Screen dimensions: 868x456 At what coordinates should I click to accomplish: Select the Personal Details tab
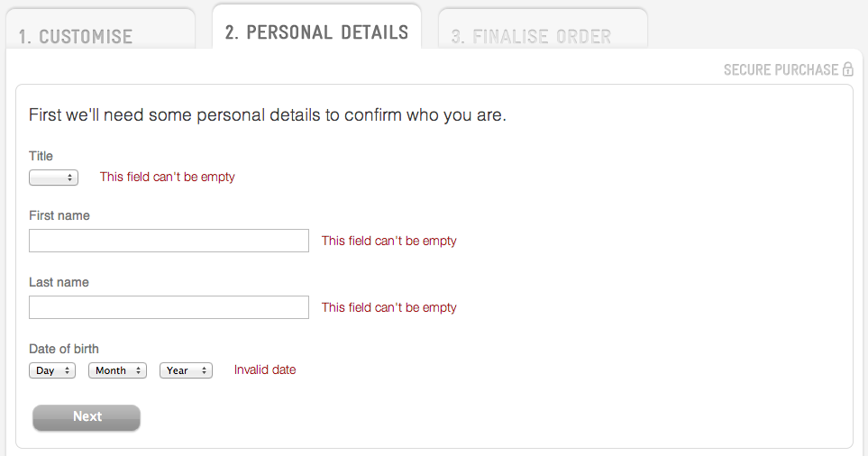316,32
